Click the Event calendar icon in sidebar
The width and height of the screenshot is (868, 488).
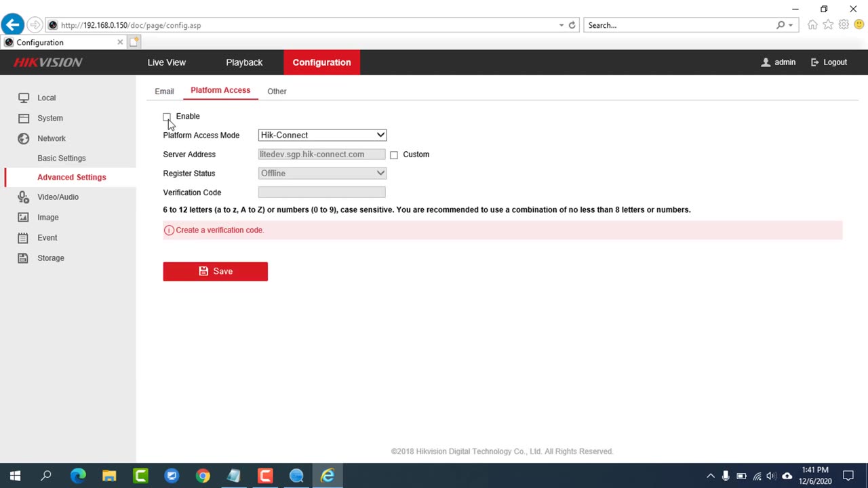24,238
